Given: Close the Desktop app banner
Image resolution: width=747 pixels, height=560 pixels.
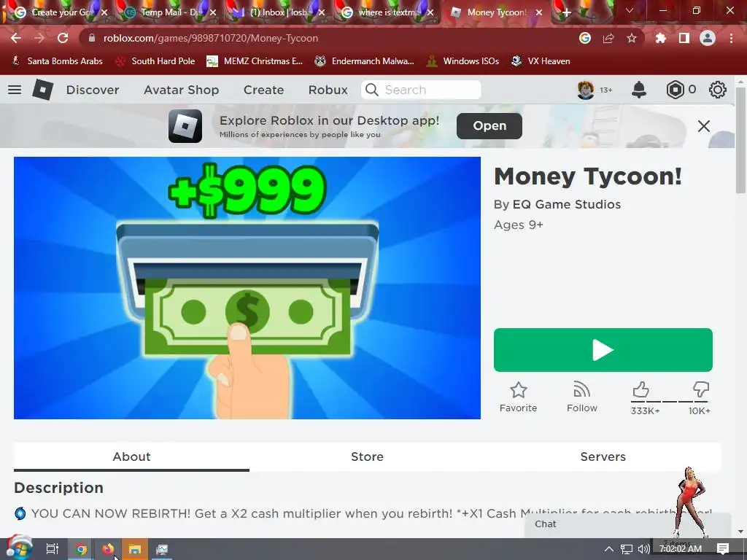Looking at the screenshot, I should pyautogui.click(x=704, y=126).
